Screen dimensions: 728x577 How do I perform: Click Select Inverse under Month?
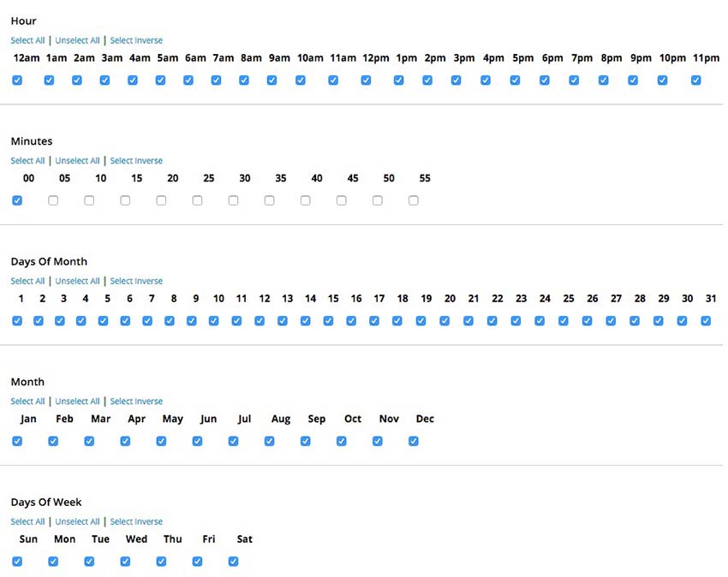coord(136,401)
